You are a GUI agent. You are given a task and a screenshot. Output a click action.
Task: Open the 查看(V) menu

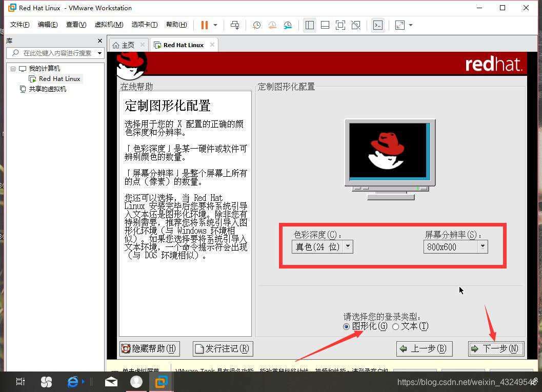(x=76, y=25)
